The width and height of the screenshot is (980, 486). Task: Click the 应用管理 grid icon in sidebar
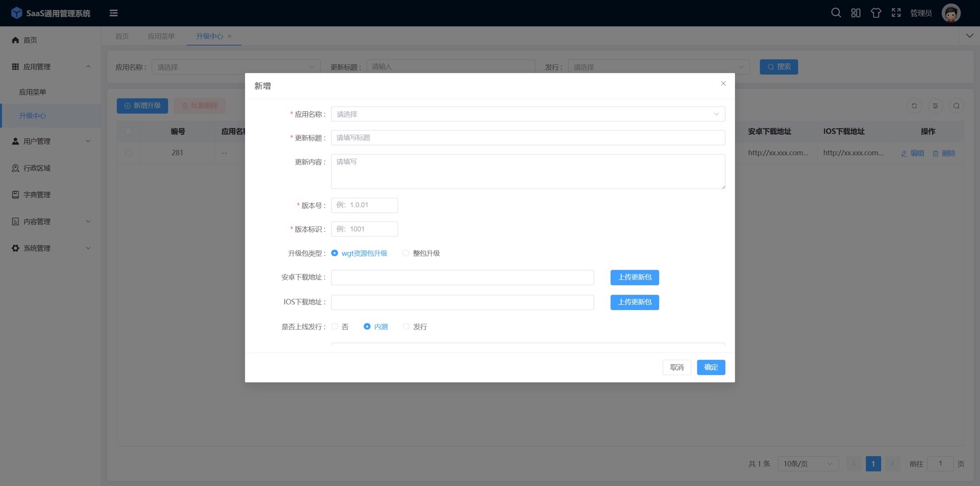point(15,67)
